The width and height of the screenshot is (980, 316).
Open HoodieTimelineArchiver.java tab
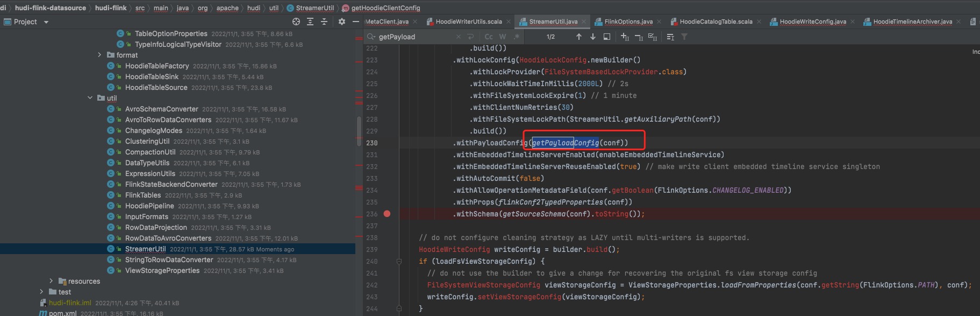click(913, 22)
